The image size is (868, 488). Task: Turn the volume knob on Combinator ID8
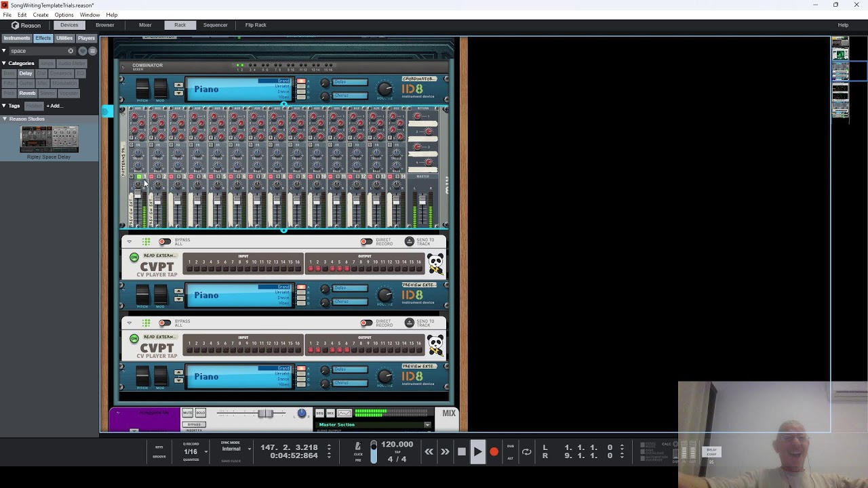(x=384, y=89)
